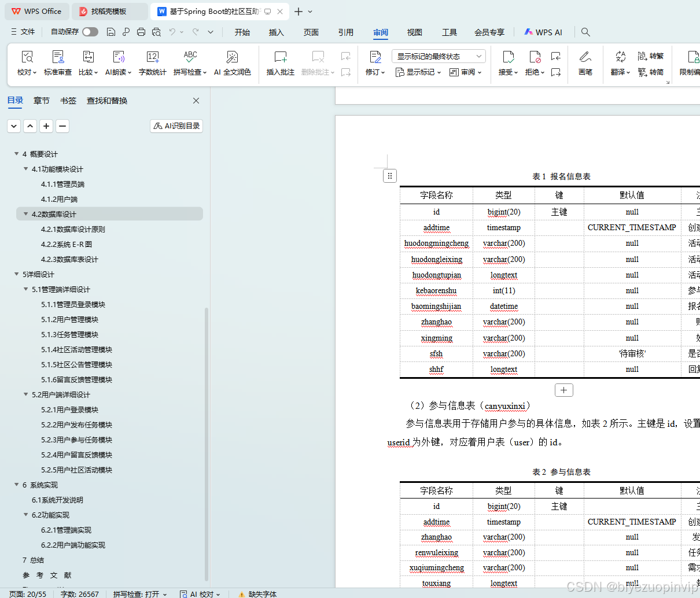700x598 pixels.
Task: Click the 修订 track changes icon
Action: (x=375, y=57)
